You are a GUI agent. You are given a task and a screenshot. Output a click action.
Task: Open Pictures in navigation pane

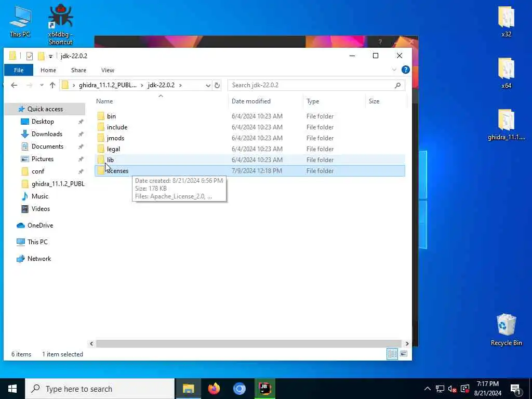pos(43,159)
